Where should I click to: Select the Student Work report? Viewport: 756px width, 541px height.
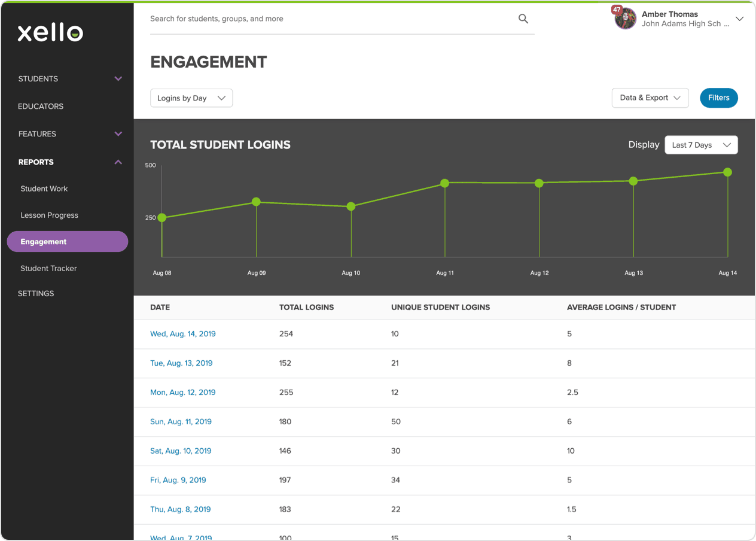pos(44,189)
